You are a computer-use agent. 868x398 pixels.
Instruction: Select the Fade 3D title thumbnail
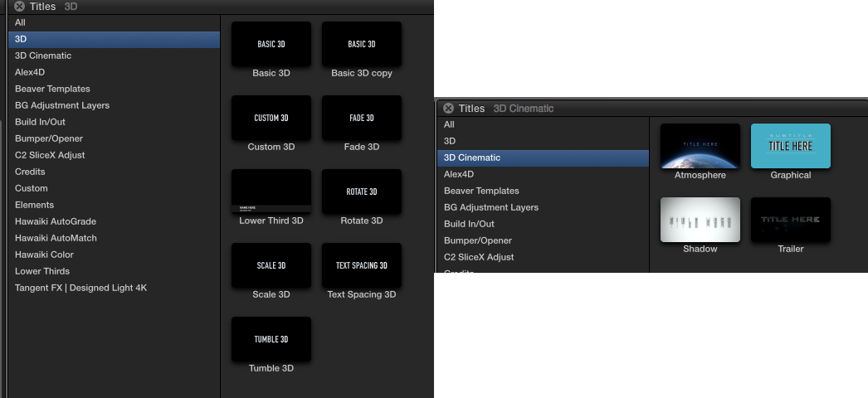tap(362, 118)
